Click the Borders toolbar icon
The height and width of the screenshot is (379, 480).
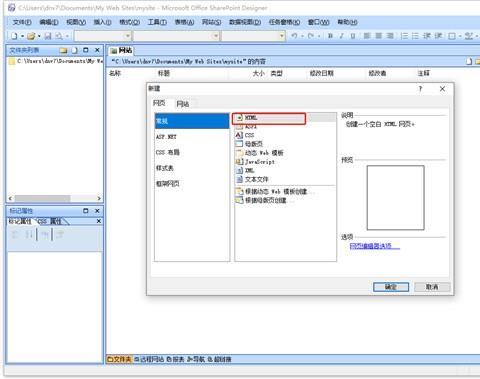[452, 36]
